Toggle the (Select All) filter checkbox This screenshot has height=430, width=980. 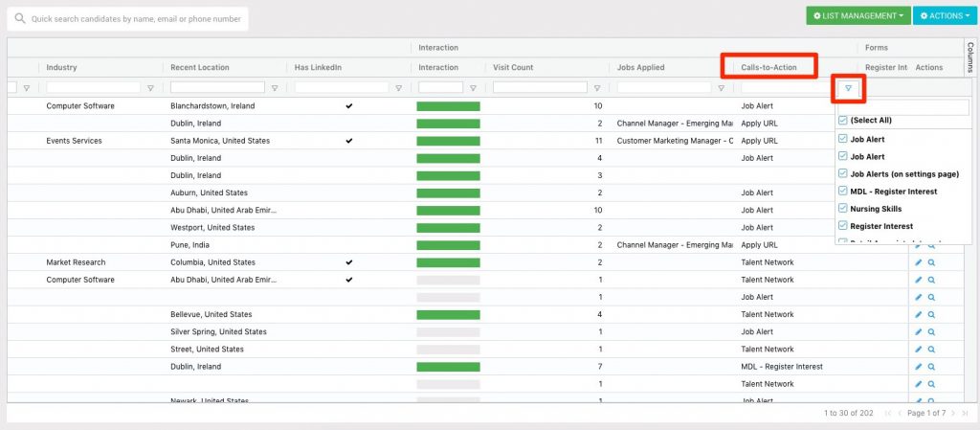[842, 121]
